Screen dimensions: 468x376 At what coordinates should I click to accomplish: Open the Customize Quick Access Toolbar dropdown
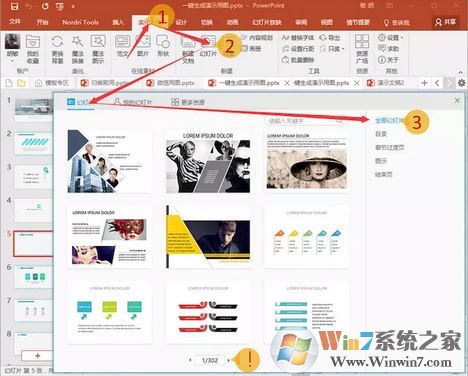(x=73, y=7)
